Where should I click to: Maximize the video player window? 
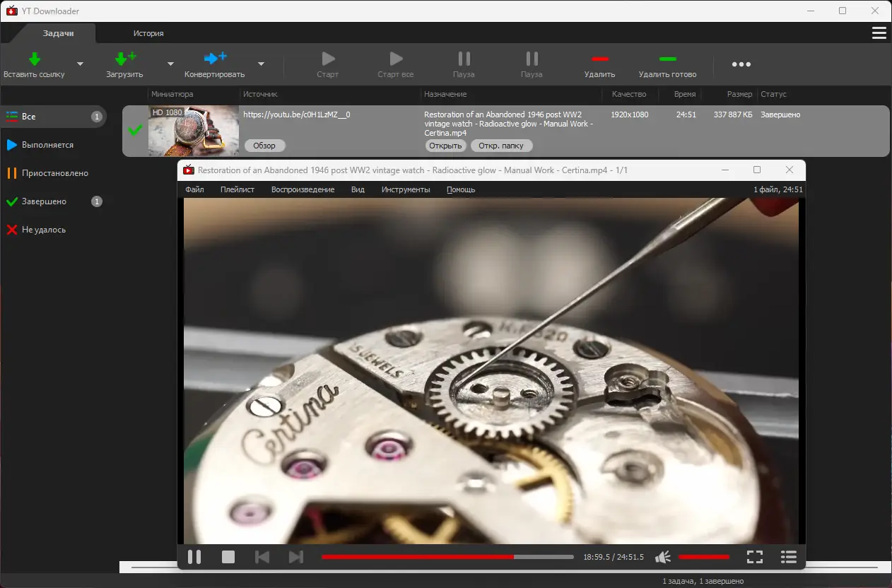coord(757,170)
